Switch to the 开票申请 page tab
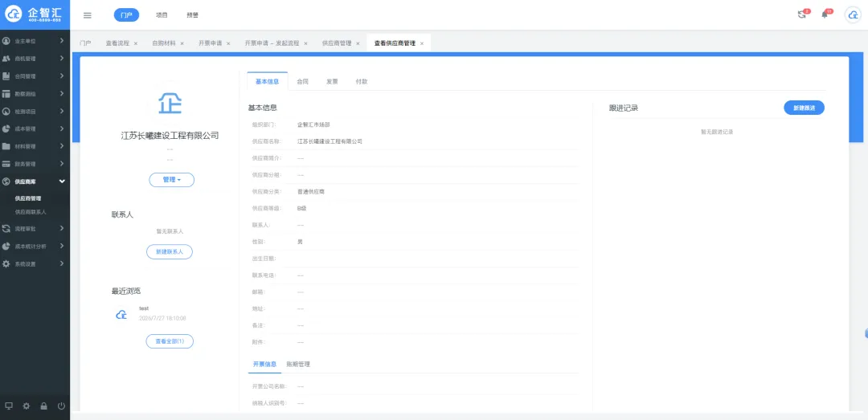The width and height of the screenshot is (868, 420). tap(210, 43)
